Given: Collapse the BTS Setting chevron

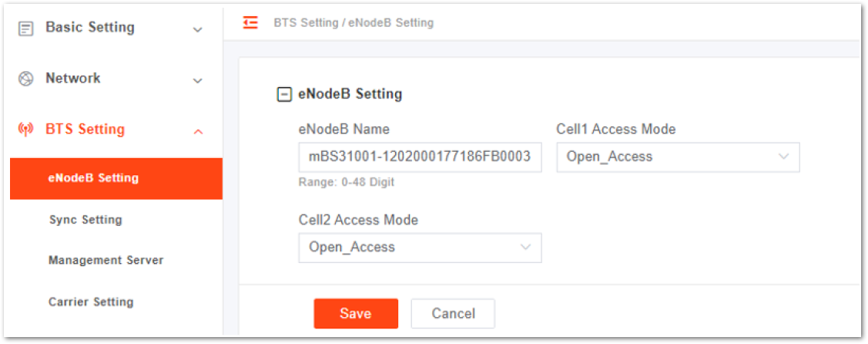Looking at the screenshot, I should pyautogui.click(x=198, y=132).
